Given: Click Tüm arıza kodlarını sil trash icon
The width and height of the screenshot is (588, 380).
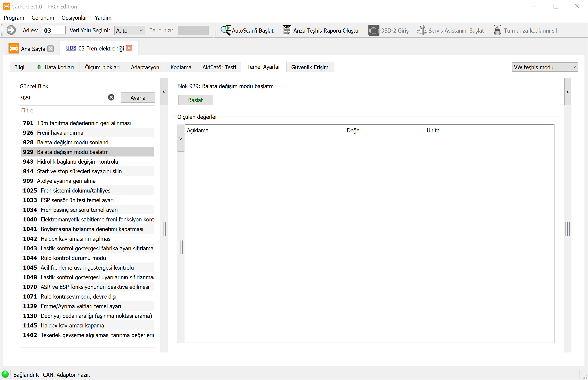Looking at the screenshot, I should pyautogui.click(x=497, y=30).
